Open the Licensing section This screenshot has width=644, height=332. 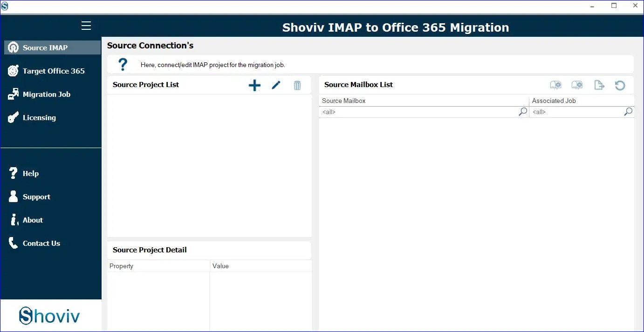click(x=39, y=117)
